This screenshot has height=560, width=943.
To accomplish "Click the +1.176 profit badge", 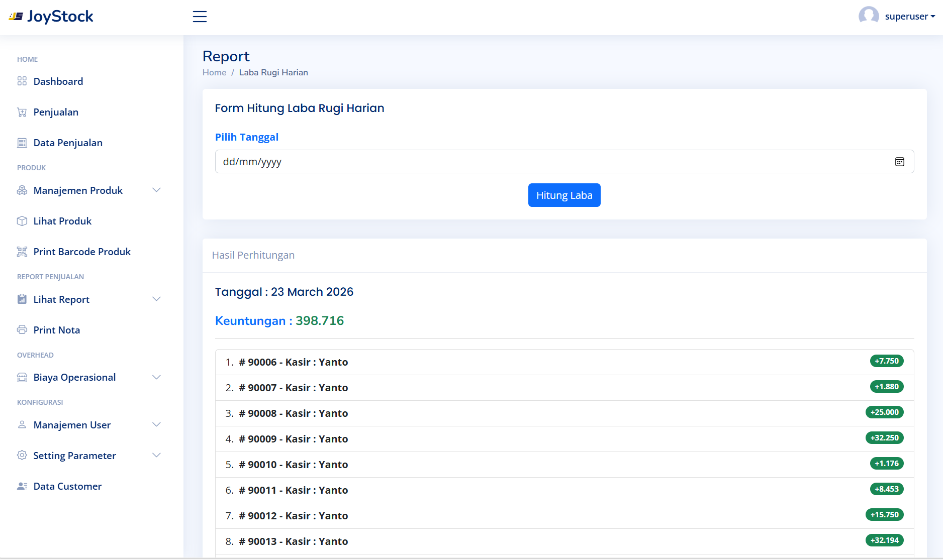I will click(887, 464).
